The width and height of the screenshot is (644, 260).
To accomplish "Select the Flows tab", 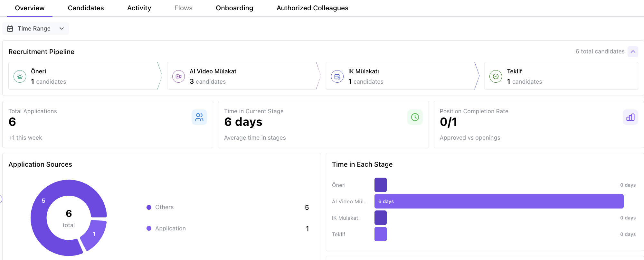I will coord(183,8).
